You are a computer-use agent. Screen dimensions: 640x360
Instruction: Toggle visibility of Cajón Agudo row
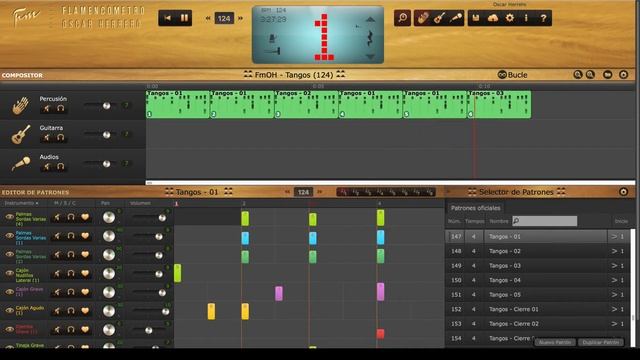(x=9, y=311)
